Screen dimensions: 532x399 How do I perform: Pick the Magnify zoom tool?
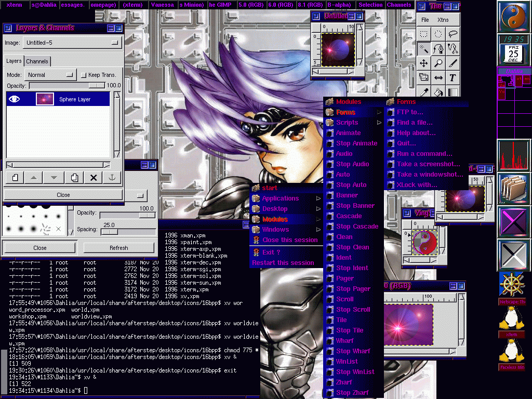click(x=438, y=63)
